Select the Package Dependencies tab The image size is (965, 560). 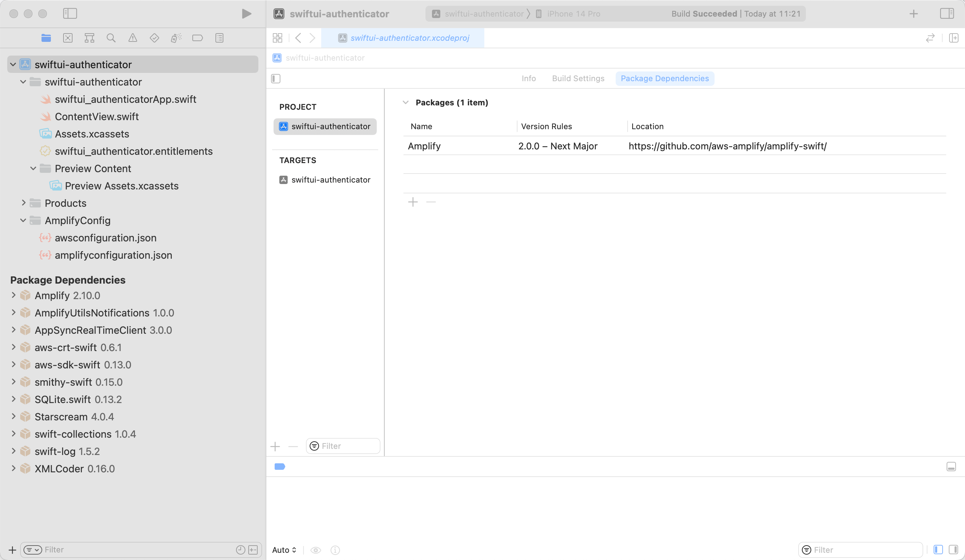(x=664, y=78)
